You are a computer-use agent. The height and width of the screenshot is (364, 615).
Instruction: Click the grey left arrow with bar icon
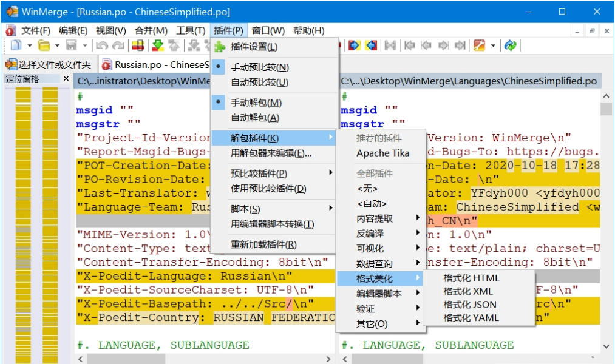coord(409,45)
